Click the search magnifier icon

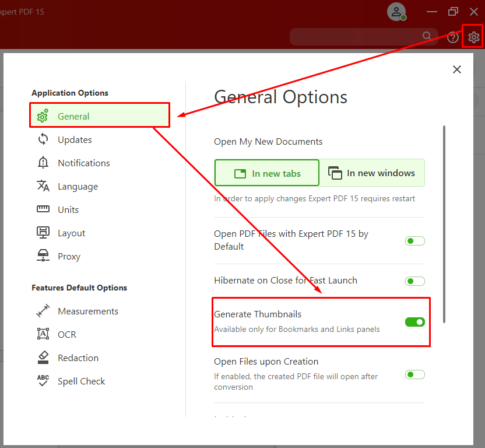click(x=427, y=36)
